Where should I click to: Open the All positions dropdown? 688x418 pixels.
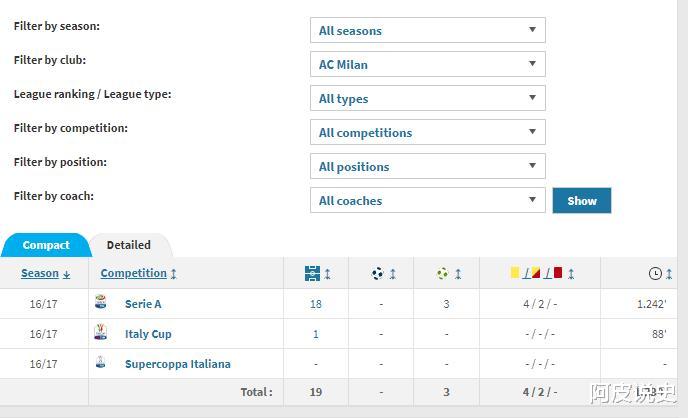click(x=427, y=167)
